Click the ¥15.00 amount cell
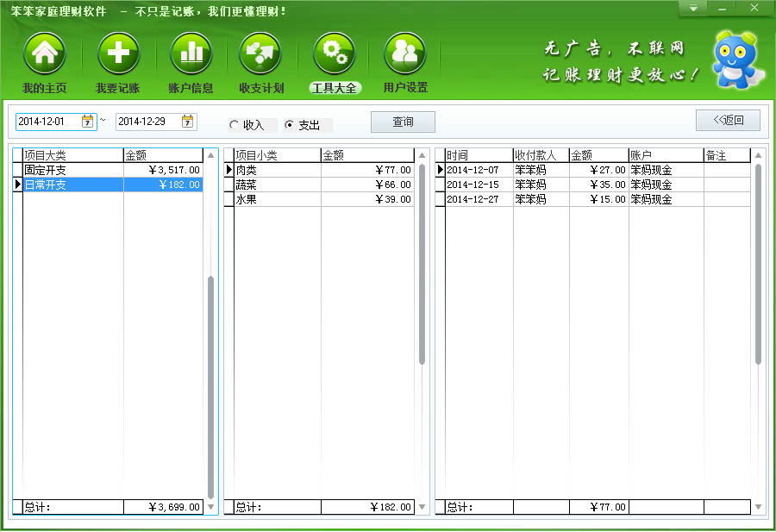 click(x=599, y=199)
